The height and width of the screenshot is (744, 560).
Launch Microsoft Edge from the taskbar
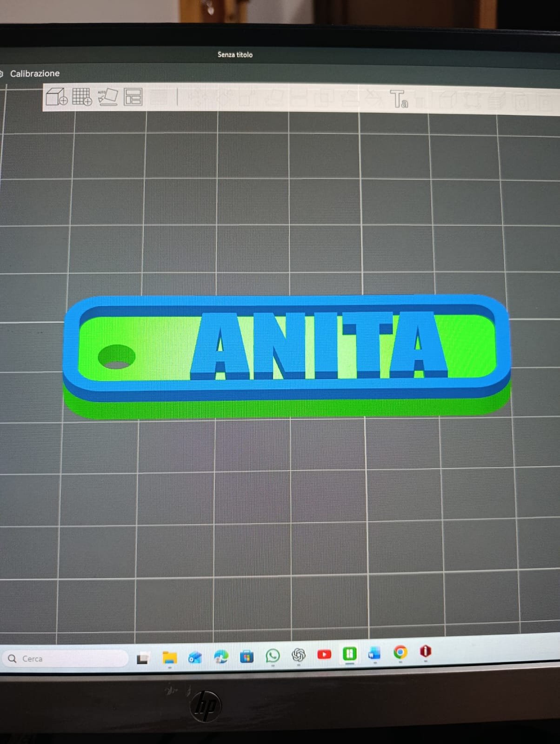[x=221, y=657]
